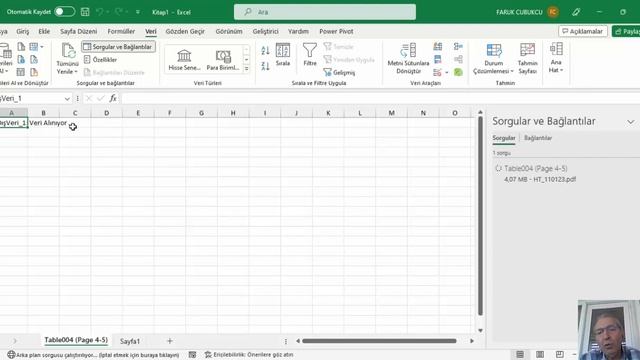640x360 pixels.
Task: Switch to Sorgular pane tab
Action: (x=504, y=138)
